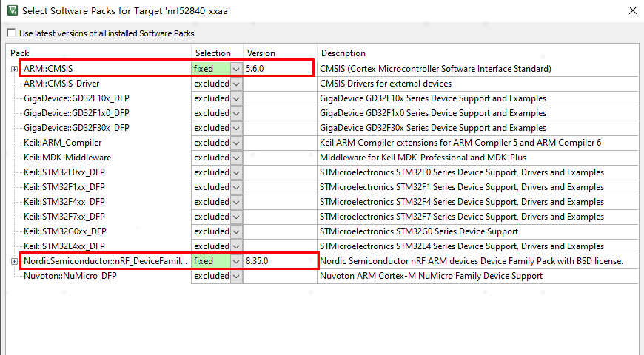Select the Keil::STM32F4xx_DFP pack
Viewport: 644px width, 355px height.
64,201
